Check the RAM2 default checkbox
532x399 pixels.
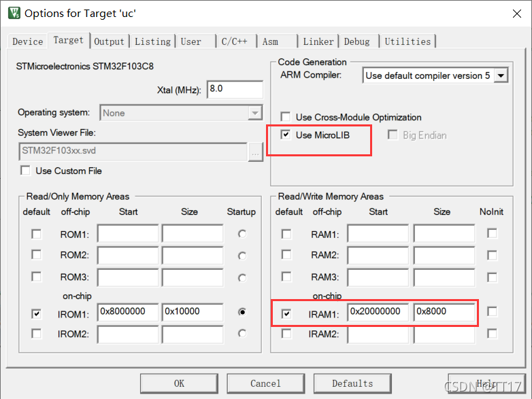tap(286, 255)
